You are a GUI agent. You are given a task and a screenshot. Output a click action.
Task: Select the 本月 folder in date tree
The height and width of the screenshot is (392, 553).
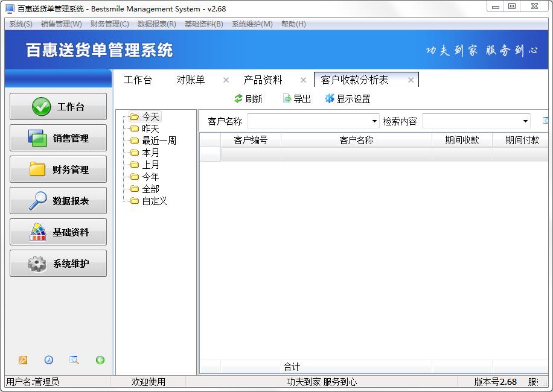point(150,153)
